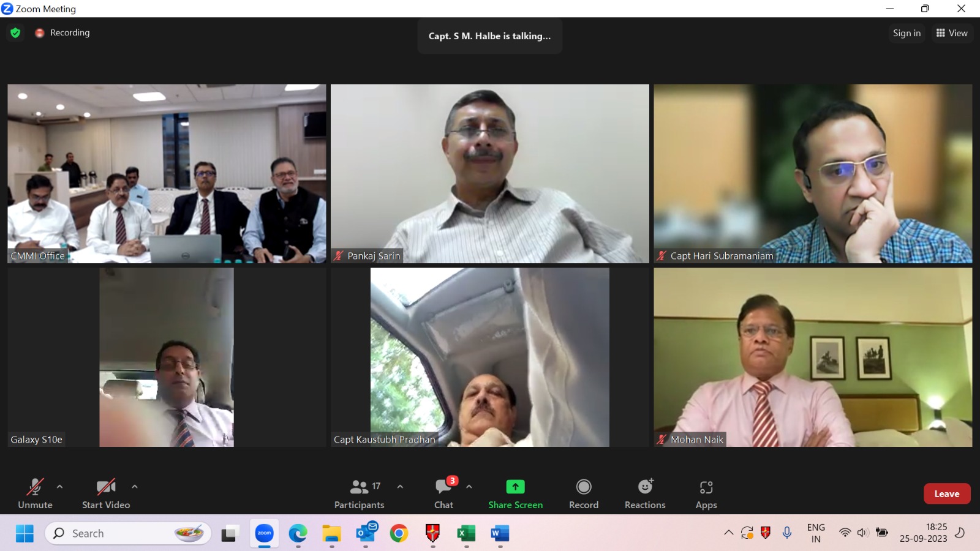Unmute the microphone
This screenshot has height=551, width=980.
click(35, 493)
